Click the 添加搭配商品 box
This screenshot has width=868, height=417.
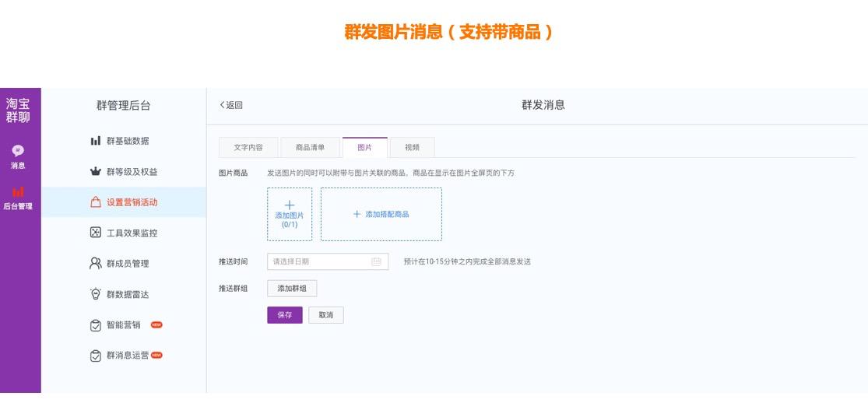[x=381, y=214]
